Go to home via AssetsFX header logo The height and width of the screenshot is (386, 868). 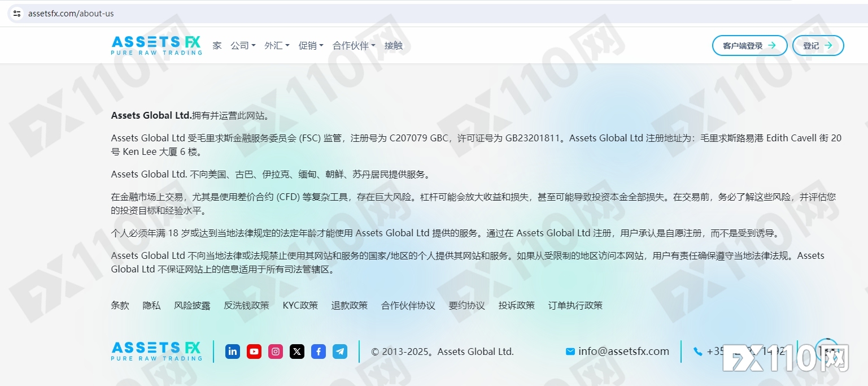(x=156, y=45)
